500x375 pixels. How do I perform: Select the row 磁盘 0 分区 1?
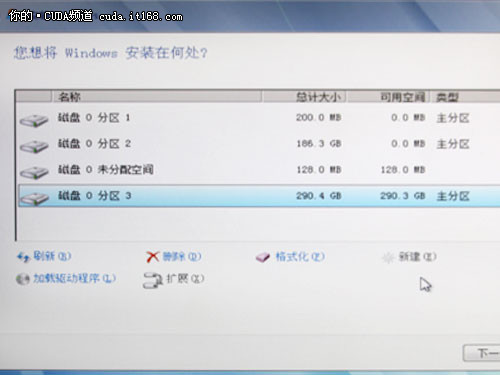point(259,118)
